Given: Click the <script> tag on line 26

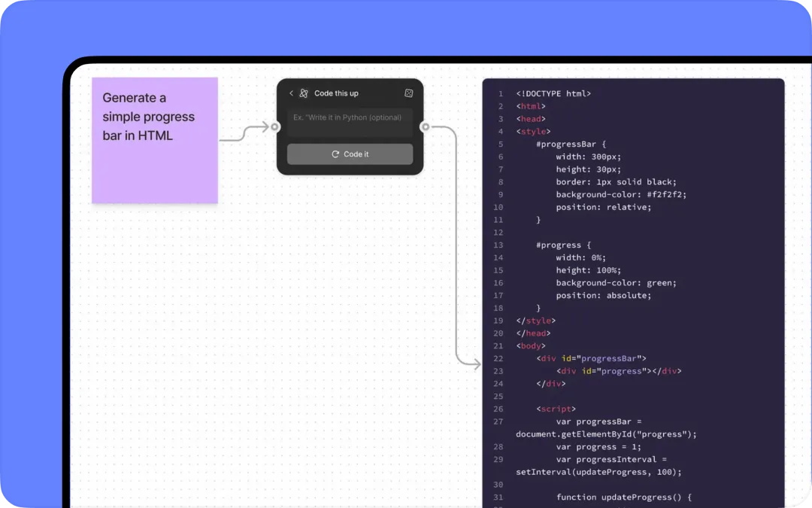Looking at the screenshot, I should coord(556,409).
